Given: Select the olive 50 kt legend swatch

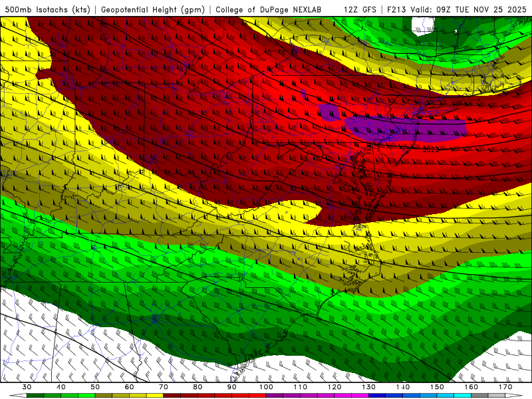Looking at the screenshot, I should 104,396.
